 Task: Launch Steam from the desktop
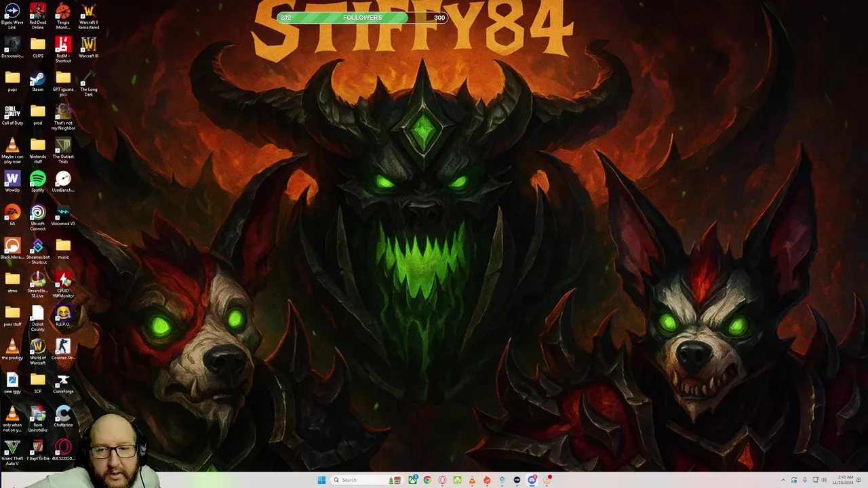(x=37, y=81)
